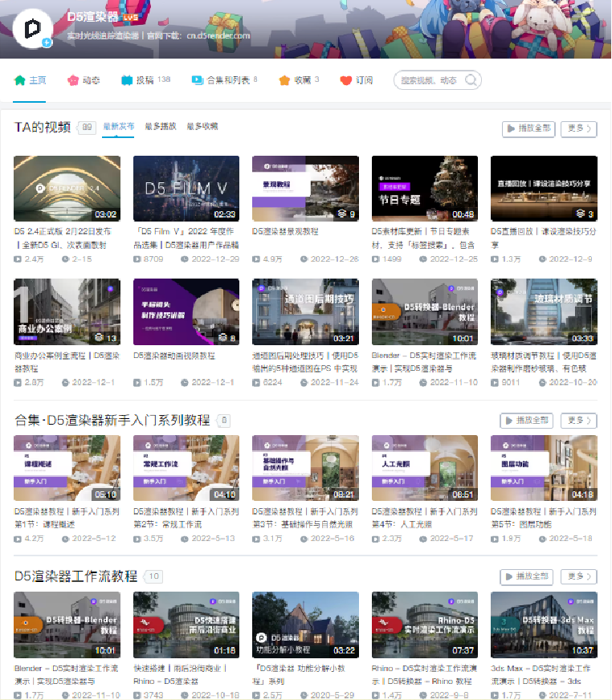Open the 直播回放 建设渲染技巧分享 thumbnail
Image resolution: width=612 pixels, height=700 pixels.
tap(544, 189)
